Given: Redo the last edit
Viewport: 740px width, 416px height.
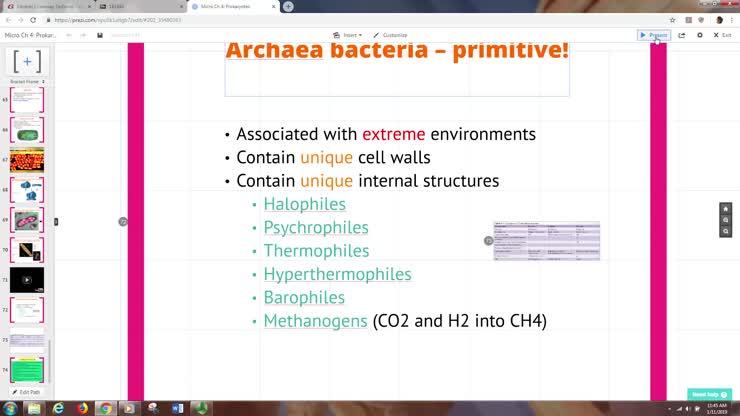Looking at the screenshot, I should (x=84, y=35).
